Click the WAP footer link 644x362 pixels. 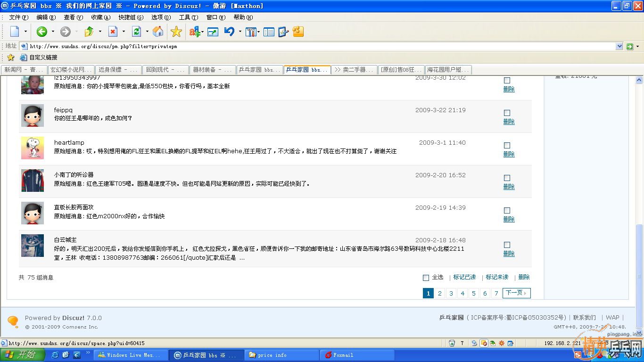612,318
